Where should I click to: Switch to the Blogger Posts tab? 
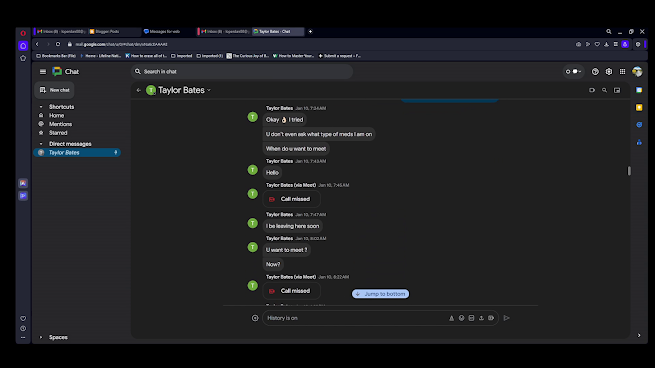click(114, 31)
